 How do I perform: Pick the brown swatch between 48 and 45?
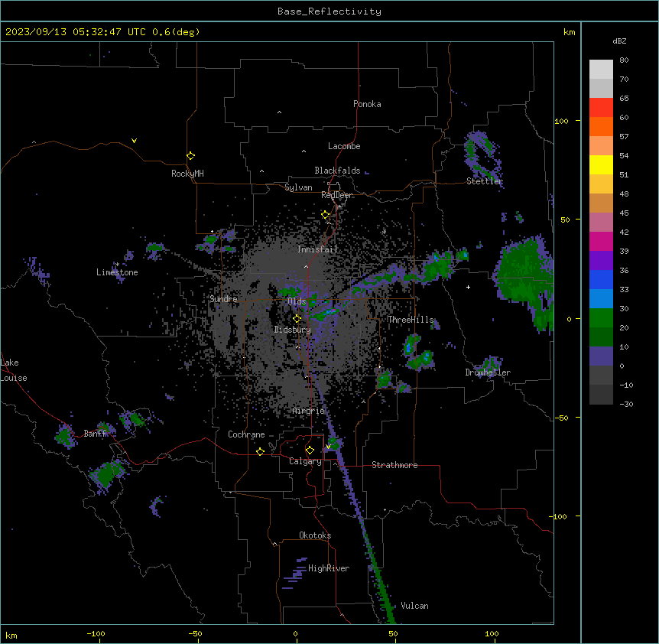click(601, 203)
